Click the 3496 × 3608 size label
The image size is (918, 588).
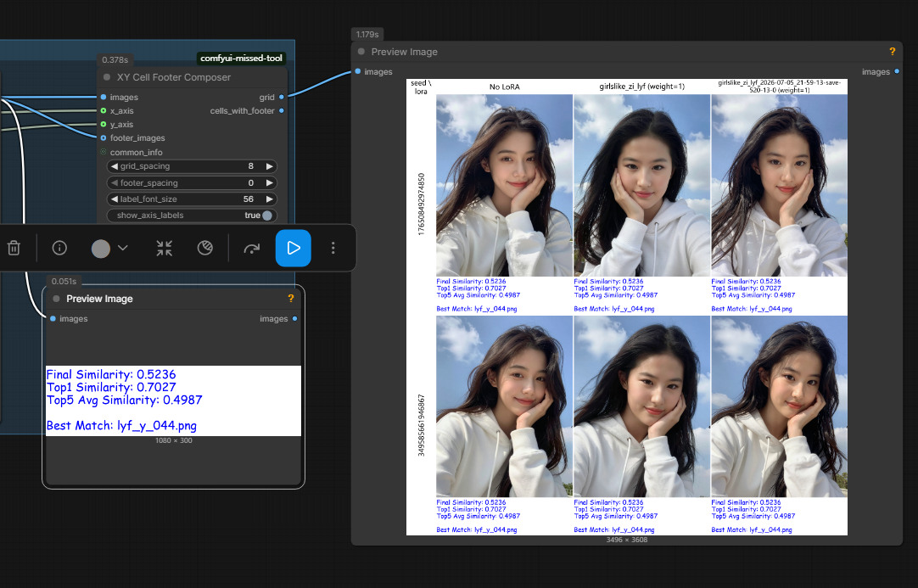click(x=626, y=540)
